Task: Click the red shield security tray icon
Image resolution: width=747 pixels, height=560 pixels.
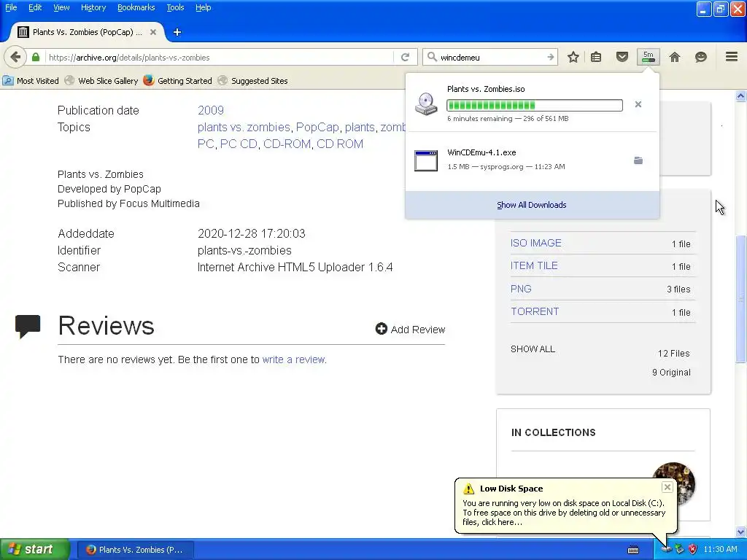Action: [x=693, y=549]
